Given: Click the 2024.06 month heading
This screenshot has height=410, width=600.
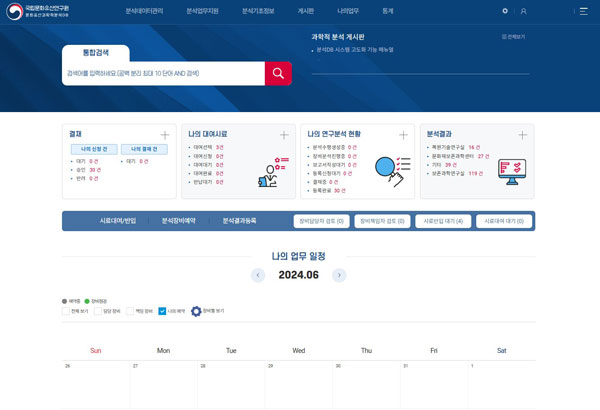Looking at the screenshot, I should 298,275.
